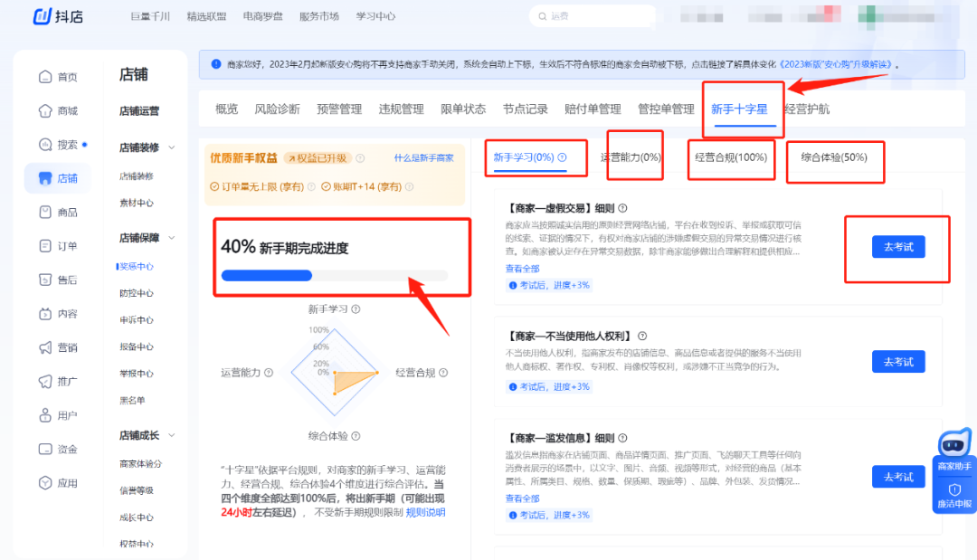977x560 pixels.
Task: Collapse the 店铺成长 section chevron
Action: tap(171, 434)
